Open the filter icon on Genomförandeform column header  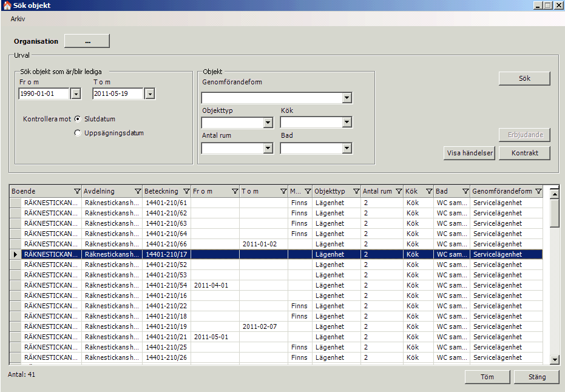click(x=538, y=191)
